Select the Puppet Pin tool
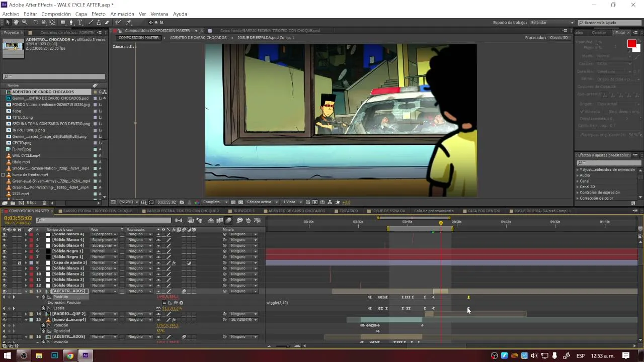Screen dimensions: 644x362 (x=129, y=22)
